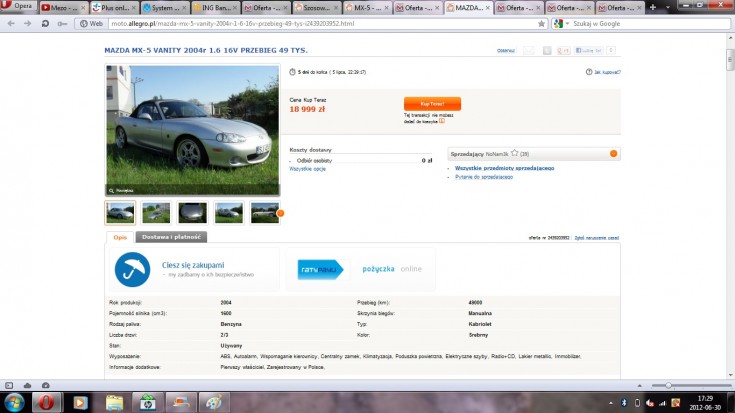
Task: Select the second car thumbnail
Action: [156, 213]
